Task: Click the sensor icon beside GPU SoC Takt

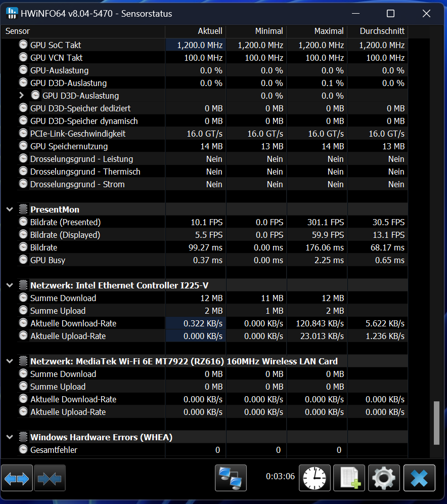Action: point(23,45)
